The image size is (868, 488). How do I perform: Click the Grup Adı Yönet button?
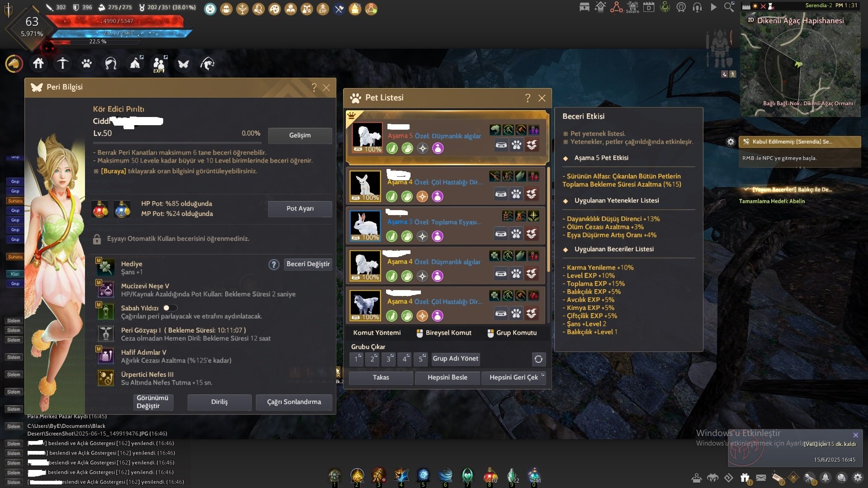tap(455, 359)
